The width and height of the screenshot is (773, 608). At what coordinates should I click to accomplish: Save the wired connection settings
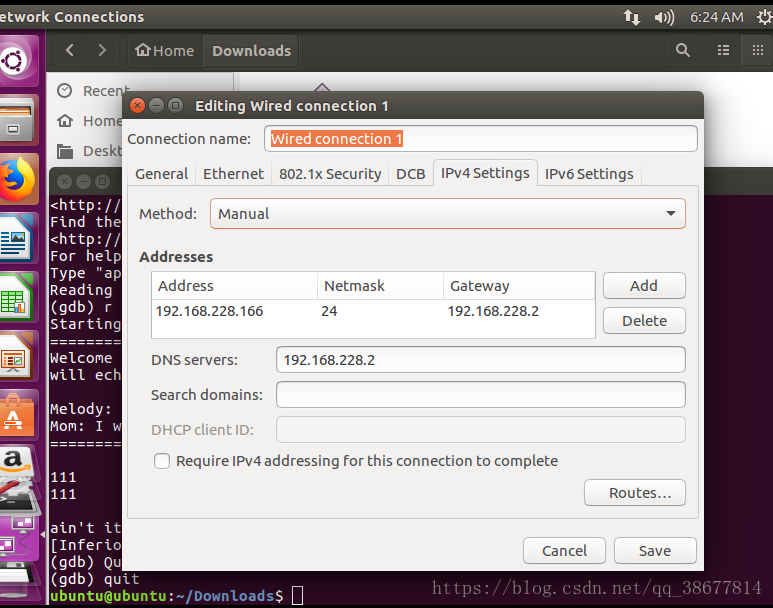tap(655, 550)
